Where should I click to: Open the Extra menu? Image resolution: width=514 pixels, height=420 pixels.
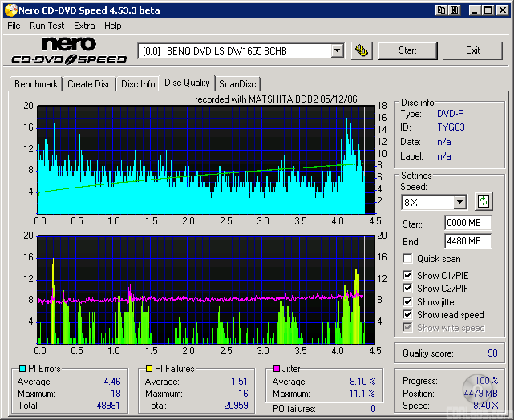tap(84, 26)
